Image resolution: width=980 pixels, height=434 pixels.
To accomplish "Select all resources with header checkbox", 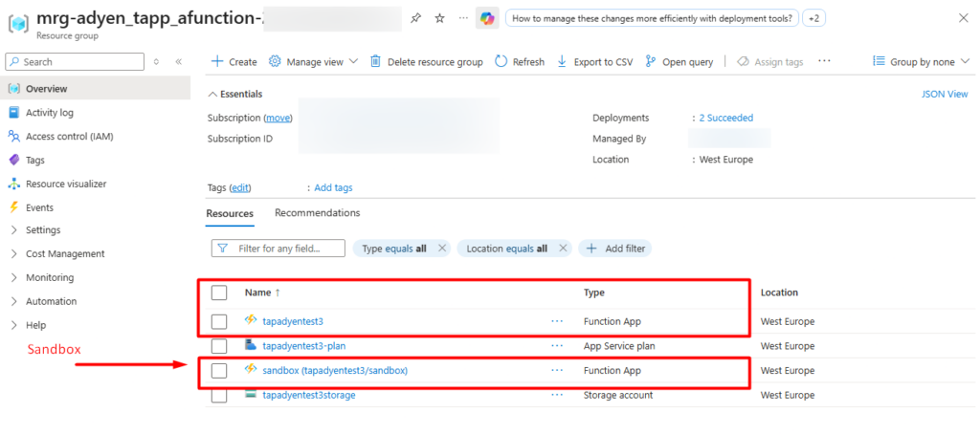I will click(x=219, y=293).
